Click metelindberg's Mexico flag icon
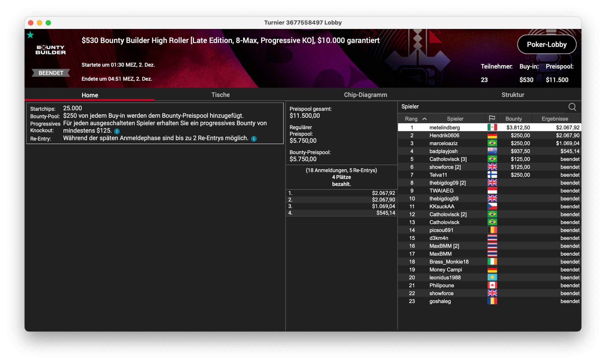Screen dimensions: 606x364 (x=492, y=127)
